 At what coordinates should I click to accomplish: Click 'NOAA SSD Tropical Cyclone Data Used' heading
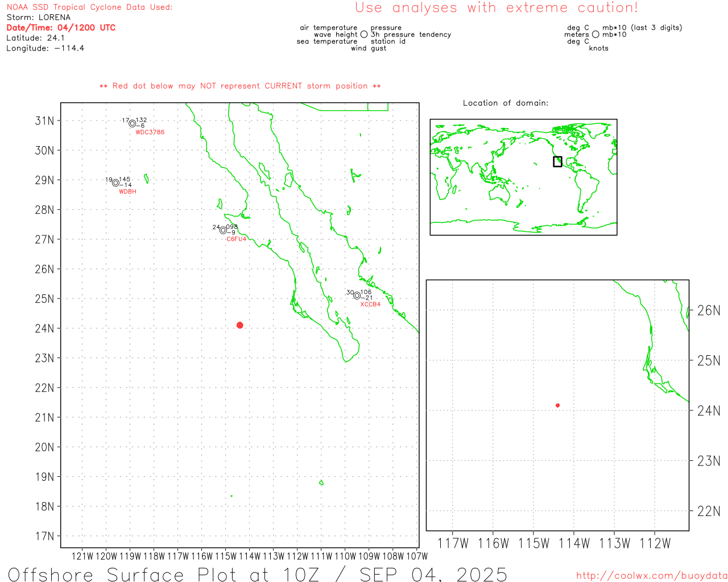[89, 7]
